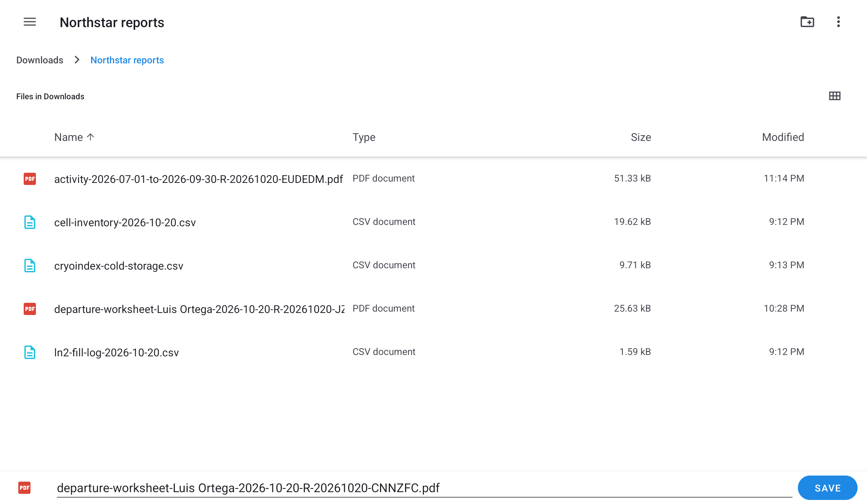This screenshot has height=504, width=867.
Task: Create a new folder
Action: [807, 22]
